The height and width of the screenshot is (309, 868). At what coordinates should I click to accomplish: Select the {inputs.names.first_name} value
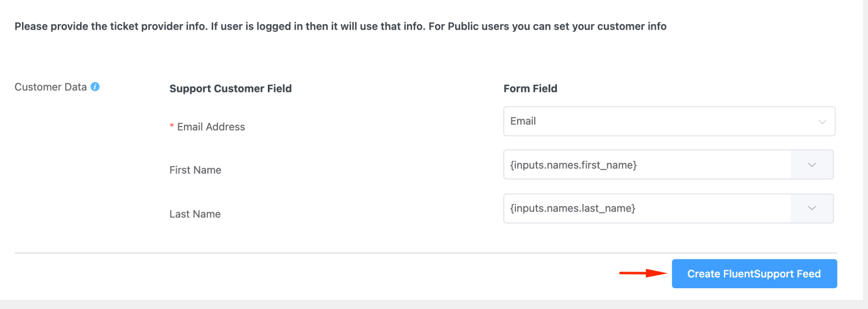click(x=573, y=165)
